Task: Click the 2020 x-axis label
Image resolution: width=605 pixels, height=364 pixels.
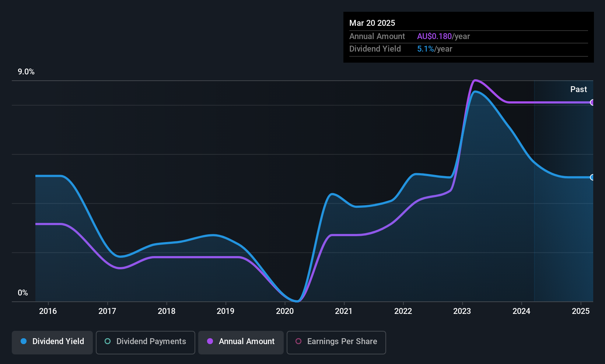Action: (285, 311)
